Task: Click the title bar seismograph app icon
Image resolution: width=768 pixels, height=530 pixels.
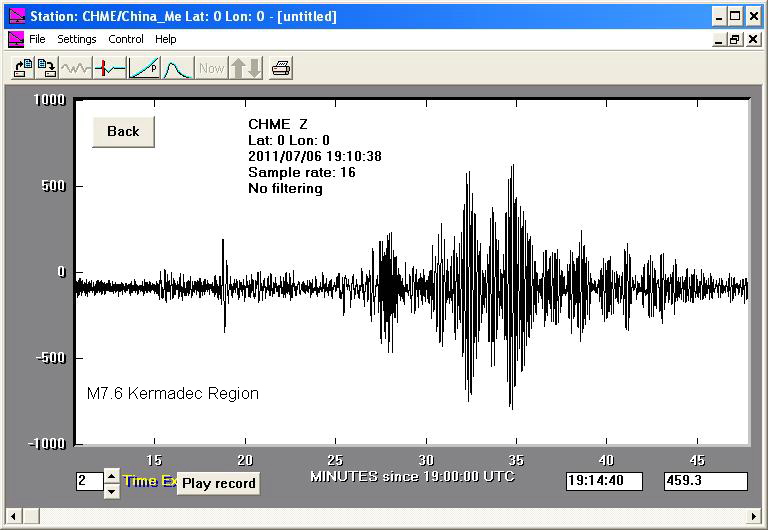Action: pos(16,16)
